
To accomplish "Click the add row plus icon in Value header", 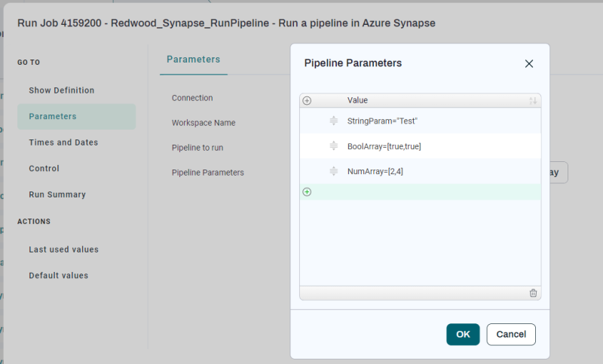I will click(x=307, y=101).
